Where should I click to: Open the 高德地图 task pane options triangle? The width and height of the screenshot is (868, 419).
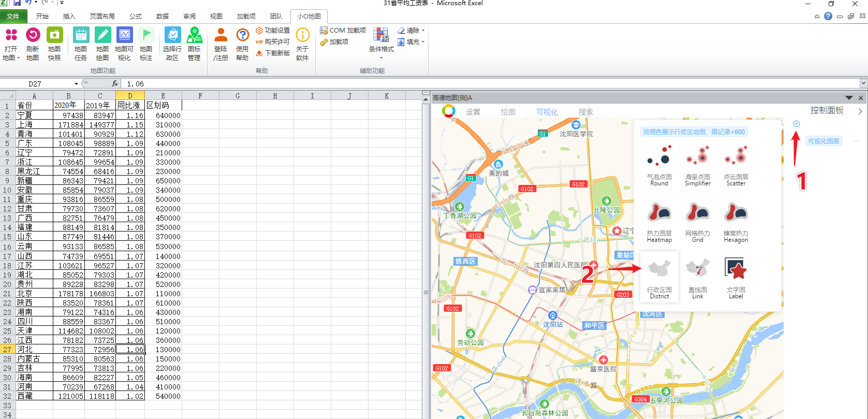tap(849, 98)
